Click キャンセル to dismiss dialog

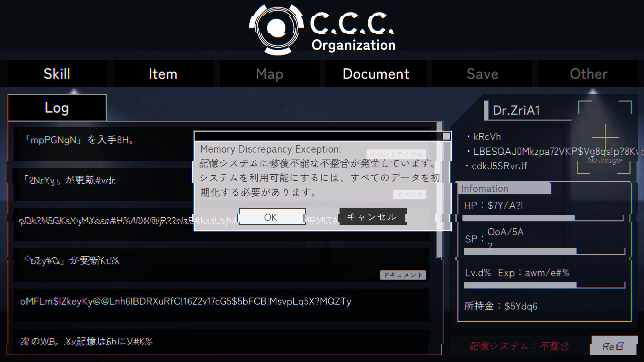[x=372, y=217]
